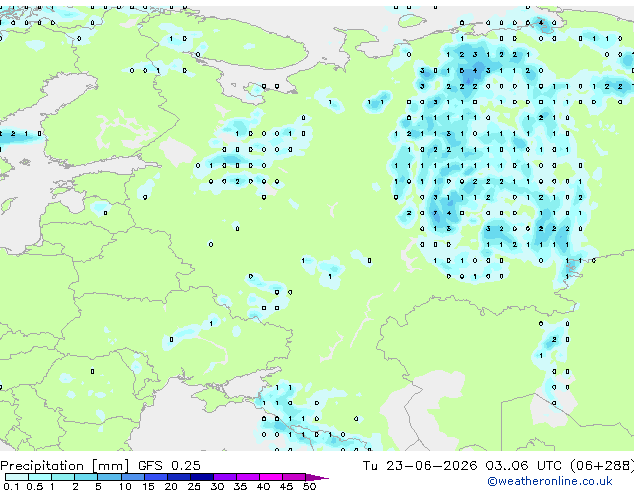Click the 10–15 mm legend swatch
This screenshot has width=634, height=490.
[x=133, y=477]
